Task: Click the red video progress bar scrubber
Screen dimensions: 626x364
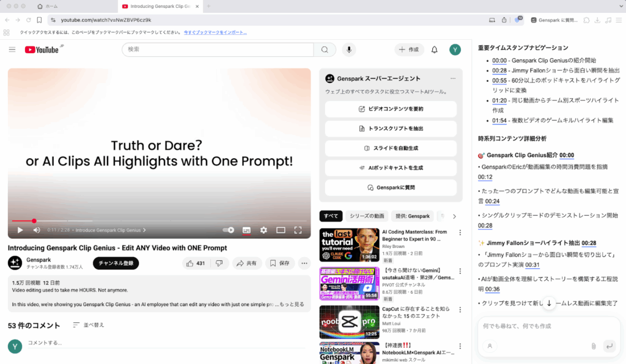Action: tap(34, 221)
